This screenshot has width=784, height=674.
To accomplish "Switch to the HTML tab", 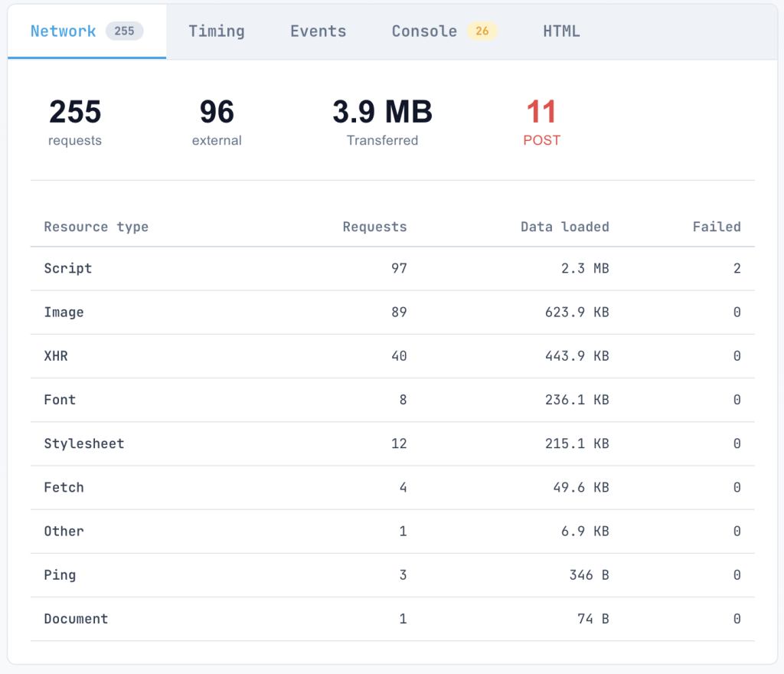I will click(x=561, y=31).
